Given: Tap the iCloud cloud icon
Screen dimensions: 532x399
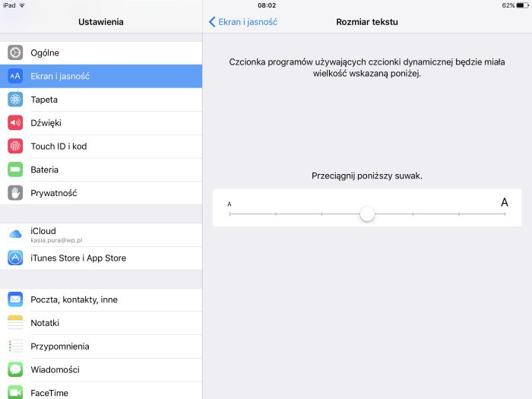Looking at the screenshot, I should click(15, 234).
